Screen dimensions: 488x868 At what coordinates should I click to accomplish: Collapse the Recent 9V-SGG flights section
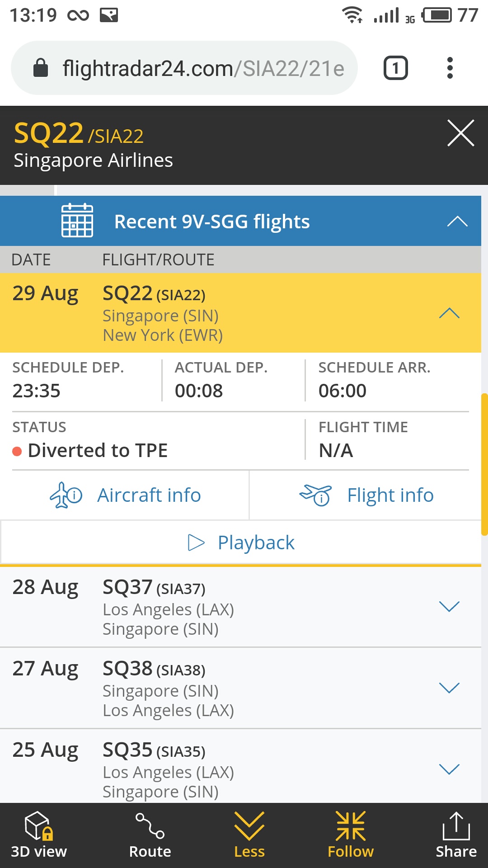pos(457,221)
